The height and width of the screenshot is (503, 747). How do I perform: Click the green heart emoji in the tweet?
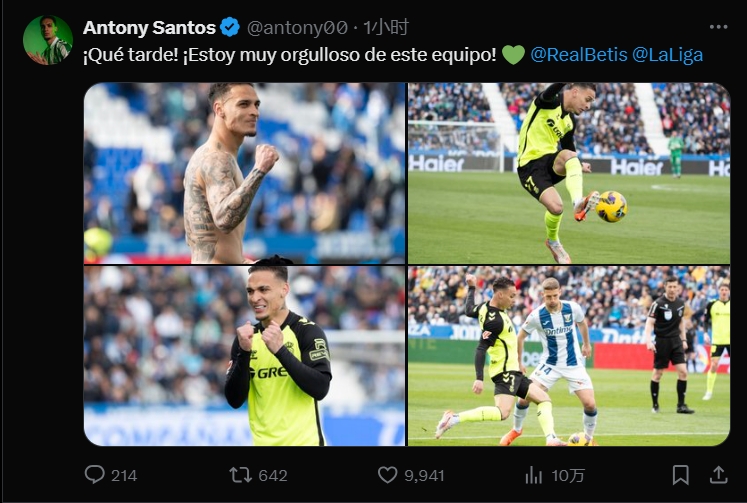(513, 54)
